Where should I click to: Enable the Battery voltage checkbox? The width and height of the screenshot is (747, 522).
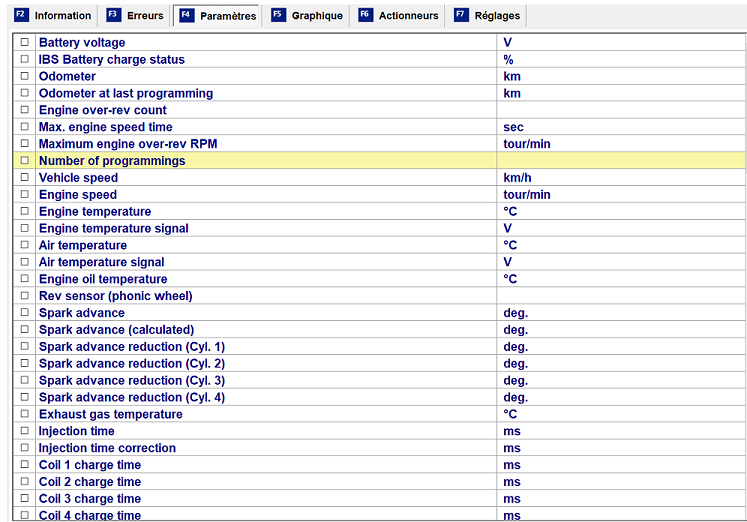25,43
